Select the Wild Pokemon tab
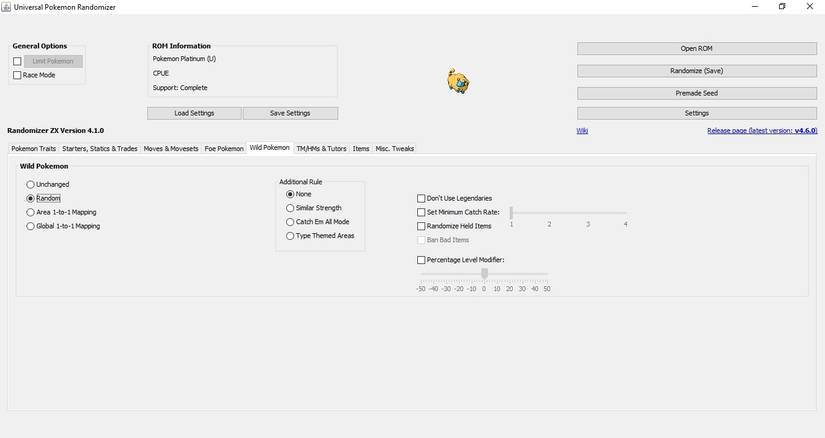Screen dimensions: 825x438 (x=269, y=147)
